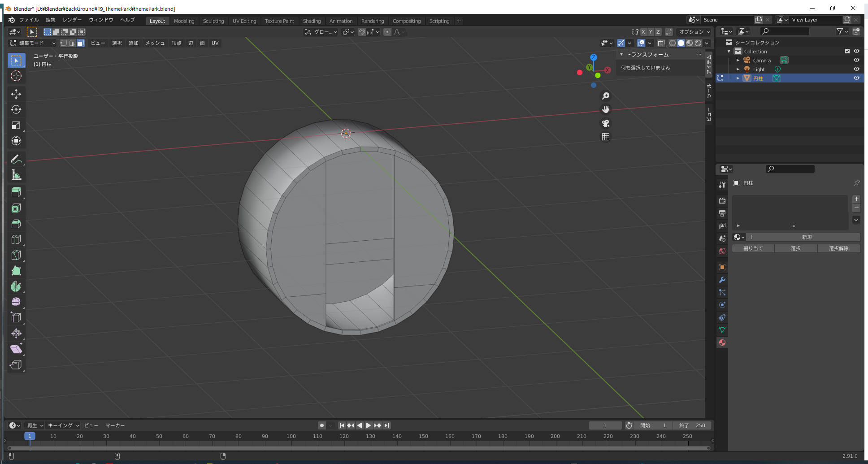The width and height of the screenshot is (868, 464).
Task: Select the Scale tool
Action: coord(16,126)
